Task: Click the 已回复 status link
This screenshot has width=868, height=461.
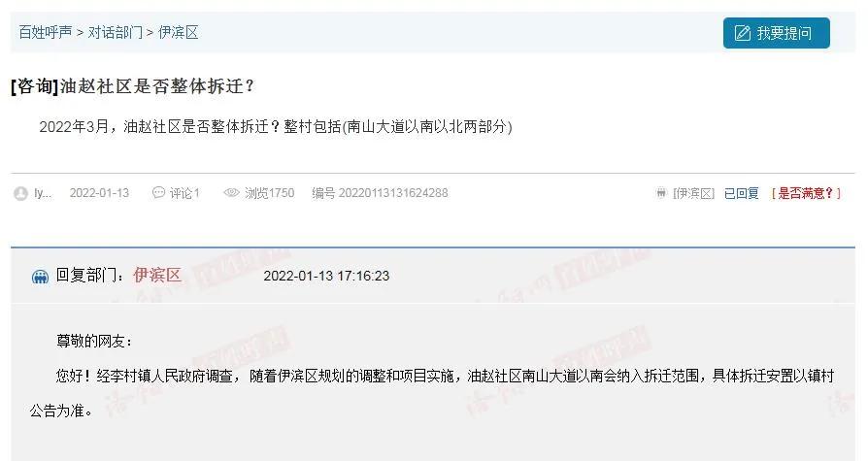Action: click(741, 193)
